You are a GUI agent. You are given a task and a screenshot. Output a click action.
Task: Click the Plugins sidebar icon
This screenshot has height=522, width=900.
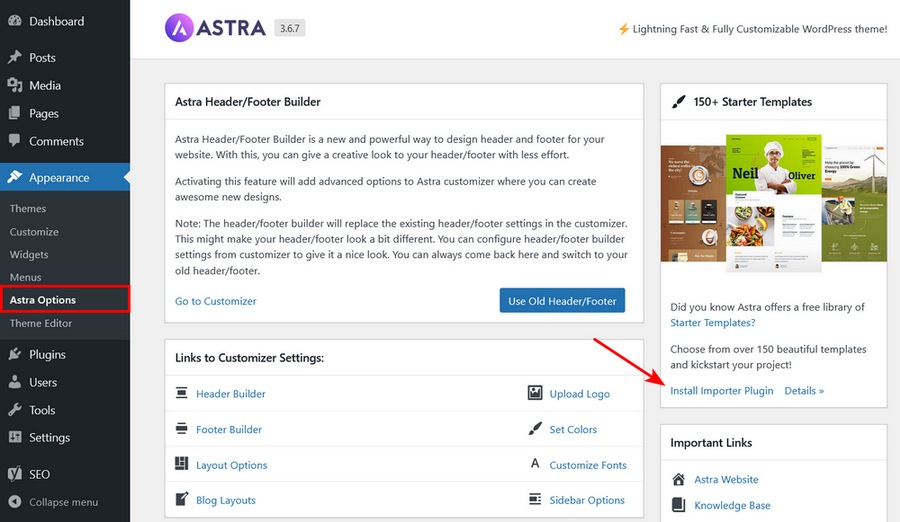point(15,354)
